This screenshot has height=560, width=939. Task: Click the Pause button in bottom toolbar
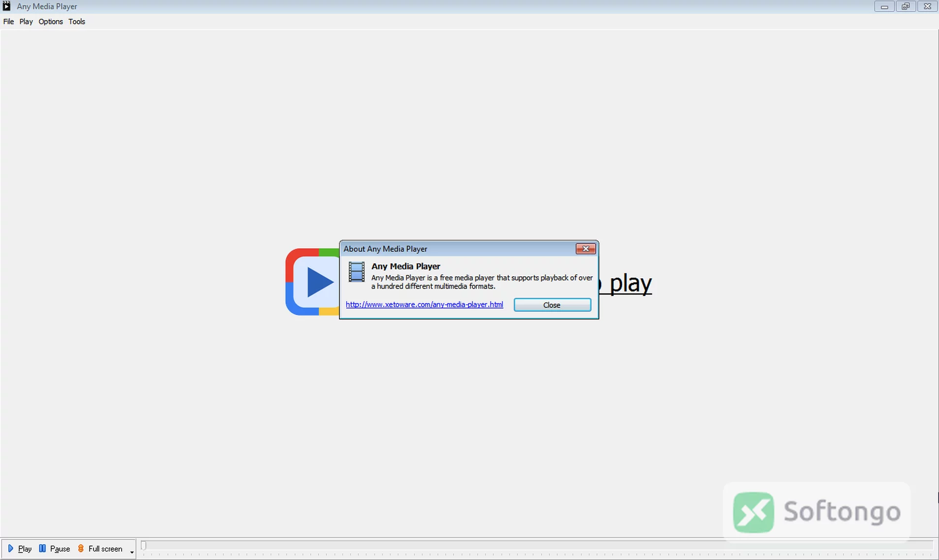pos(55,549)
